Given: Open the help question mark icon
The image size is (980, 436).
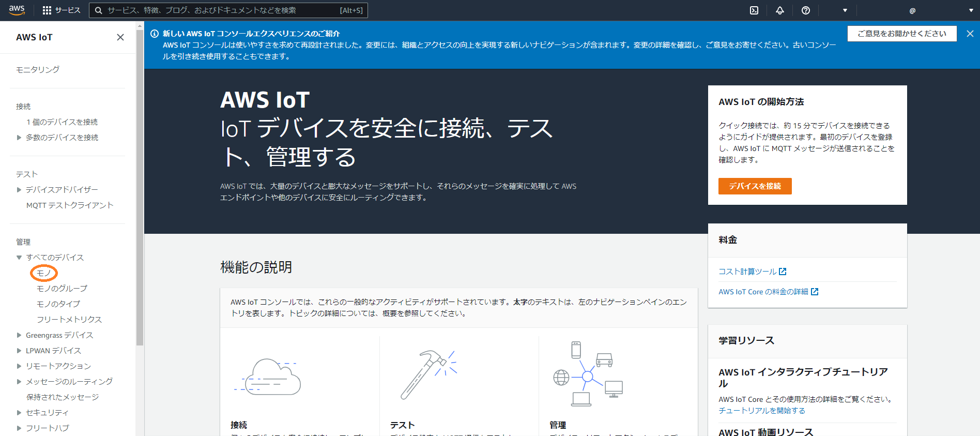Looking at the screenshot, I should click(806, 10).
